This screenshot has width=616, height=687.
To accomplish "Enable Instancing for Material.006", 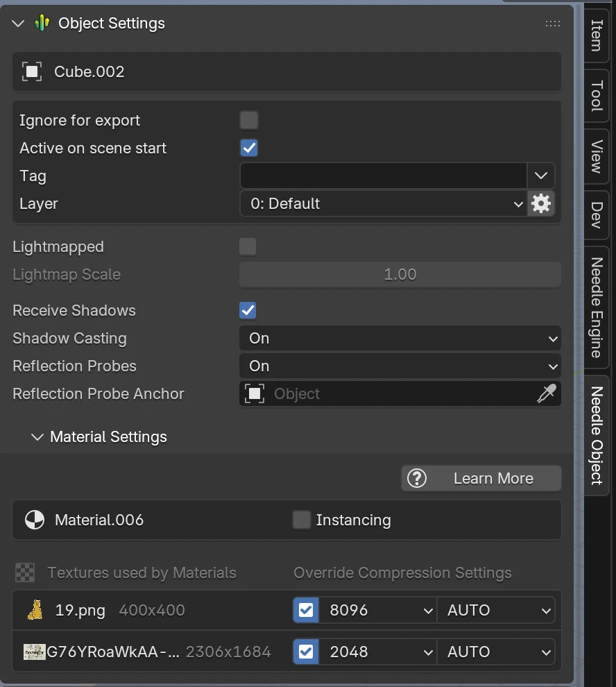I will tap(302, 520).
